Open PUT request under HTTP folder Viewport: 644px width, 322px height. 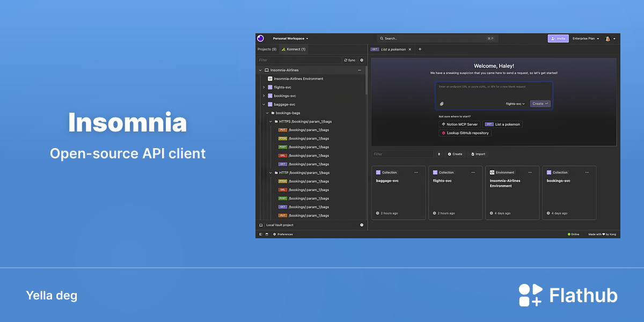click(304, 216)
